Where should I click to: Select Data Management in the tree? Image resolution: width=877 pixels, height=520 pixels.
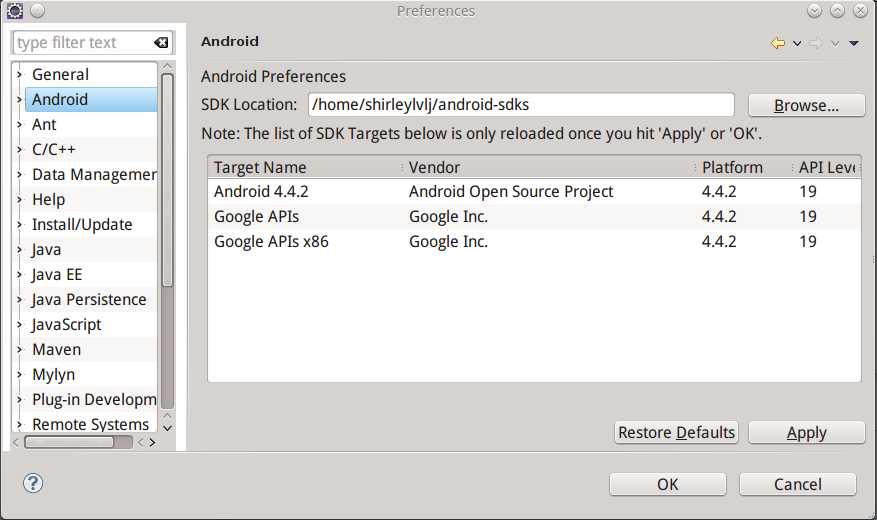(x=94, y=174)
